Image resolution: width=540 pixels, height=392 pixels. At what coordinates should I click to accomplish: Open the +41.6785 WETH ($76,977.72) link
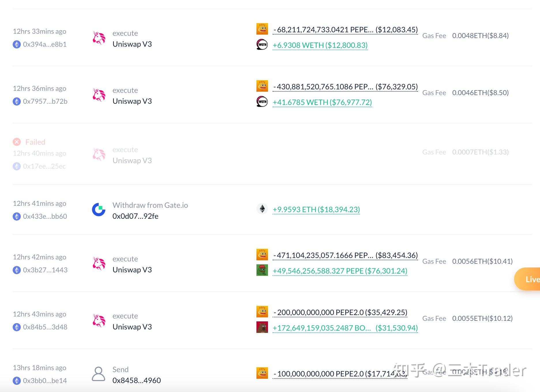(322, 102)
